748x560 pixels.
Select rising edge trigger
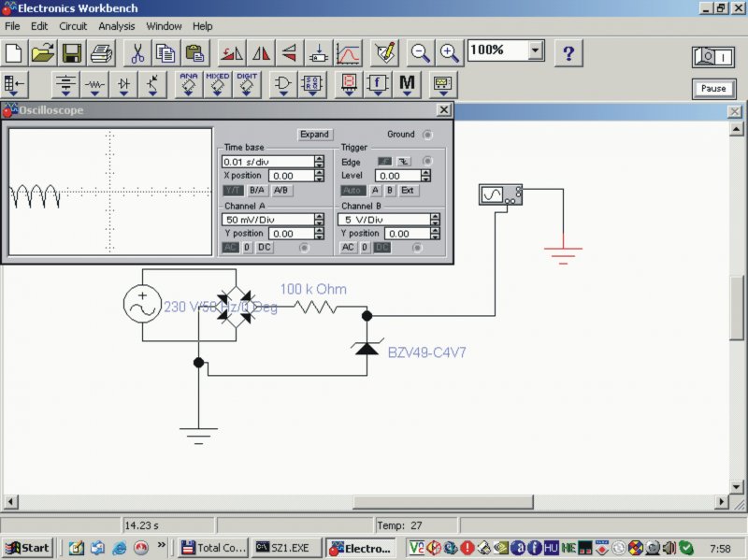(385, 162)
